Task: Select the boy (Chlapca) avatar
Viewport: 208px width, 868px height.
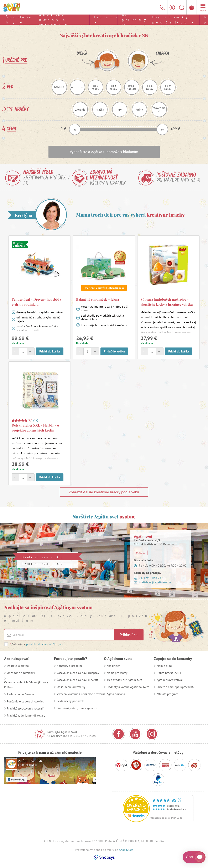Action: pyautogui.click(x=138, y=61)
